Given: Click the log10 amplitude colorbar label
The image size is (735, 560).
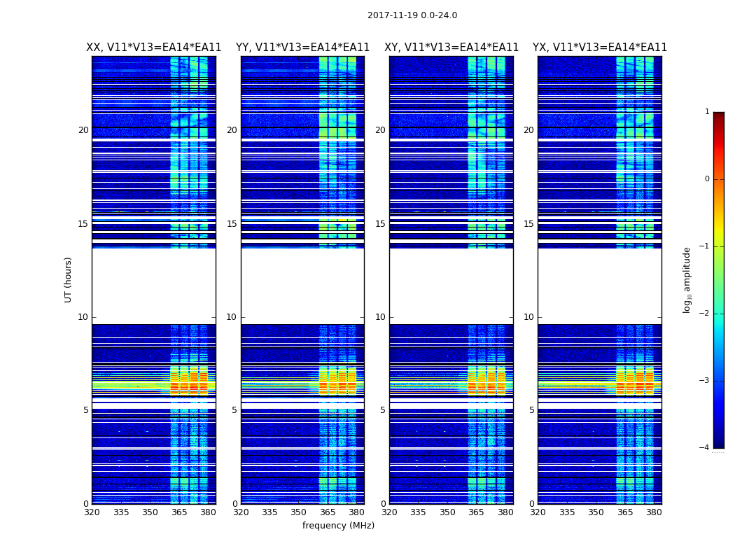Looking at the screenshot, I should pyautogui.click(x=687, y=280).
